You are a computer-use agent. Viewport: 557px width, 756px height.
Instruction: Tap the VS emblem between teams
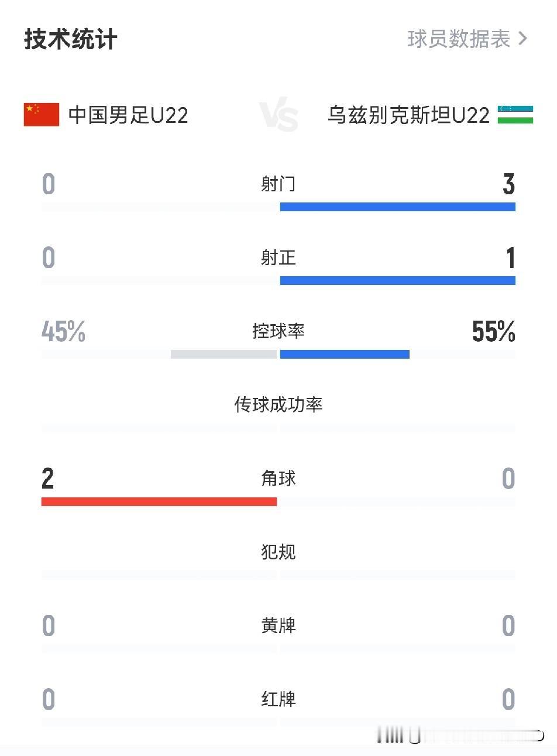(278, 115)
